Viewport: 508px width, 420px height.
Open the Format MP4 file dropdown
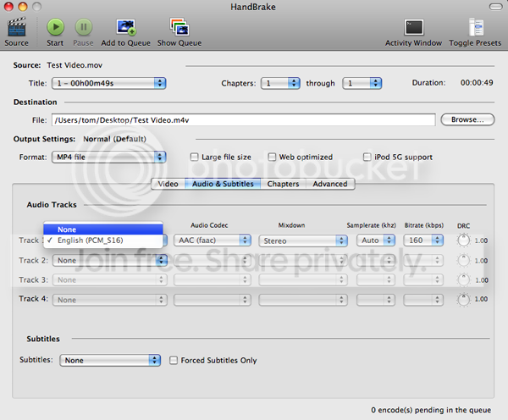click(108, 157)
